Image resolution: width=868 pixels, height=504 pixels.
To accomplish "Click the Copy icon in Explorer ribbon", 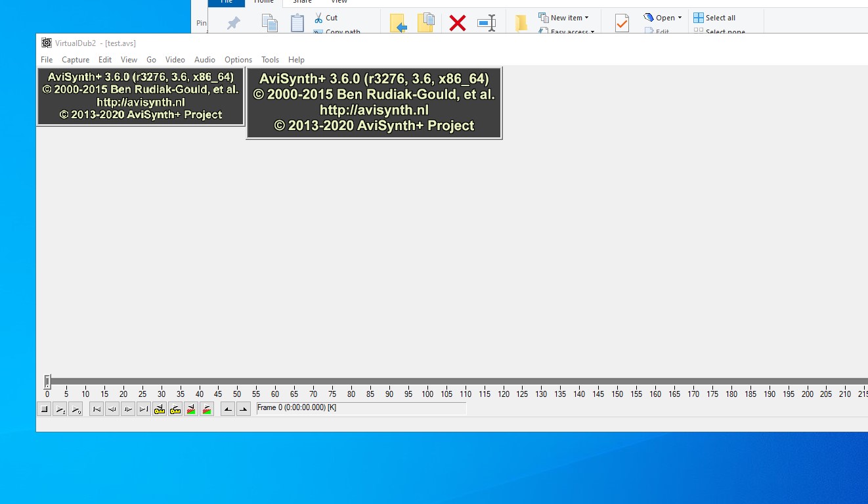I will coord(270,23).
